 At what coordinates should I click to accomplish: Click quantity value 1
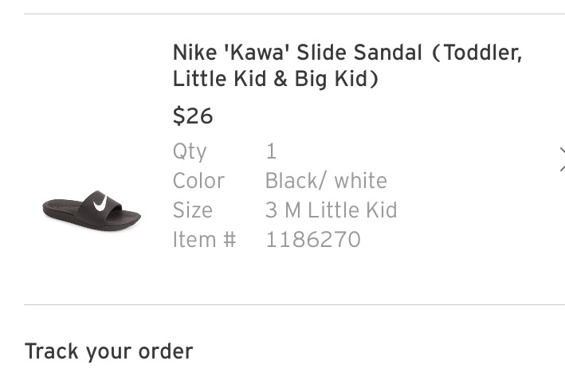[x=271, y=151]
